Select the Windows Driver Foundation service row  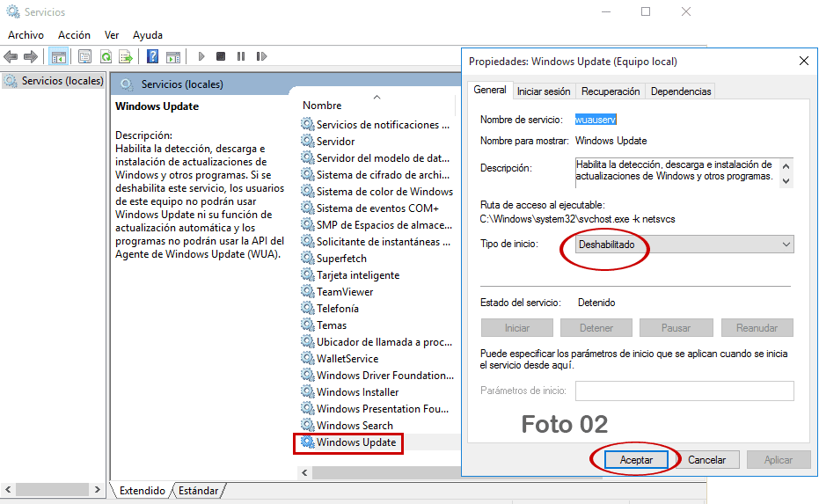(377, 375)
